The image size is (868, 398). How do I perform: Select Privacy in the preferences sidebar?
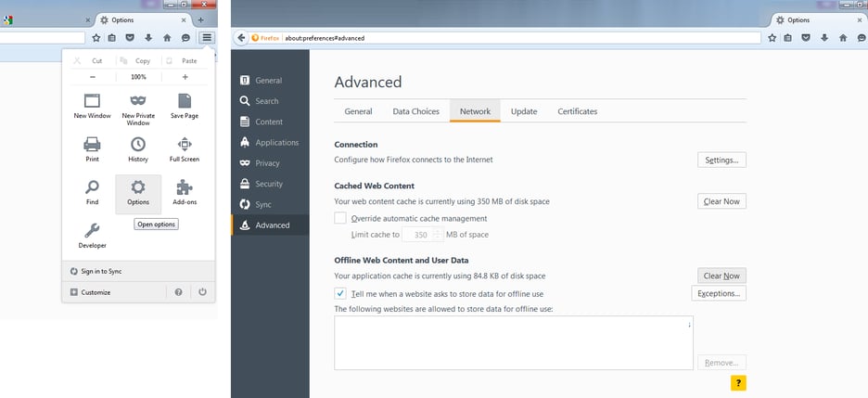[266, 163]
